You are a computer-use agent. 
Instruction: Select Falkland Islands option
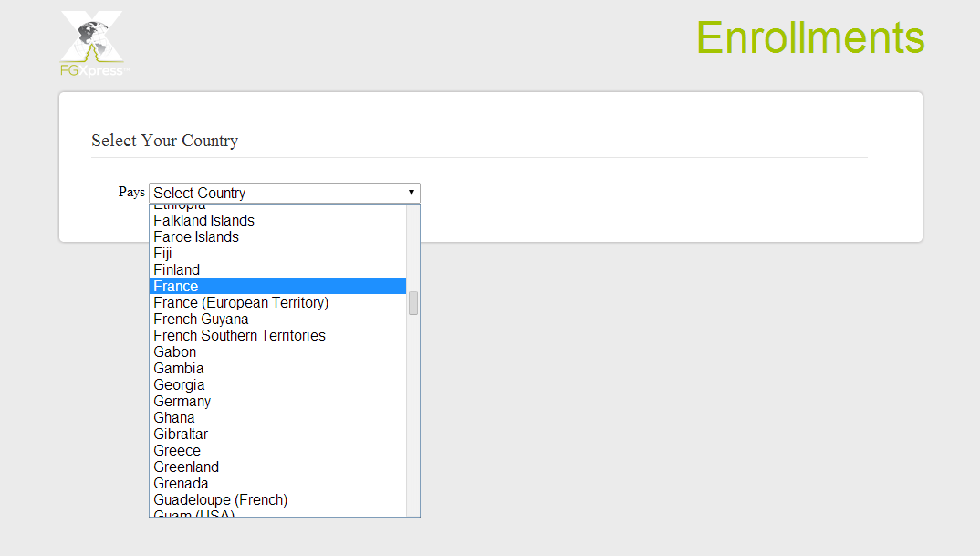pyautogui.click(x=277, y=220)
